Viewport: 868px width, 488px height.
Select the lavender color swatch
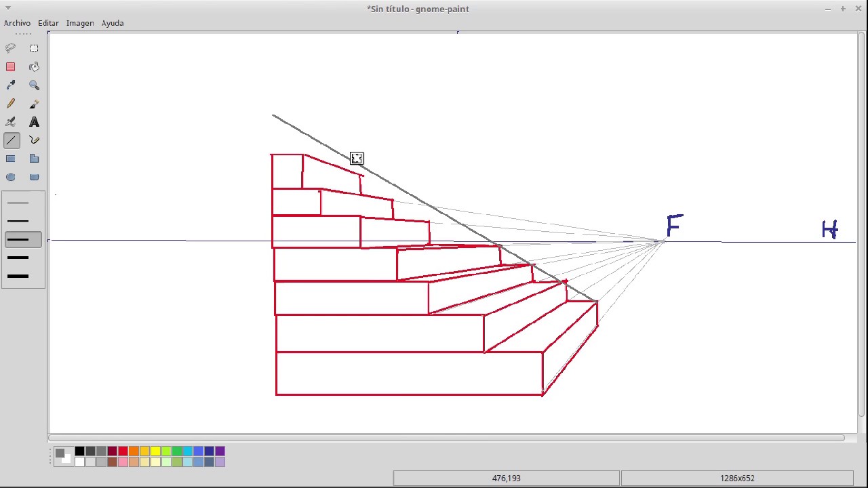click(220, 462)
